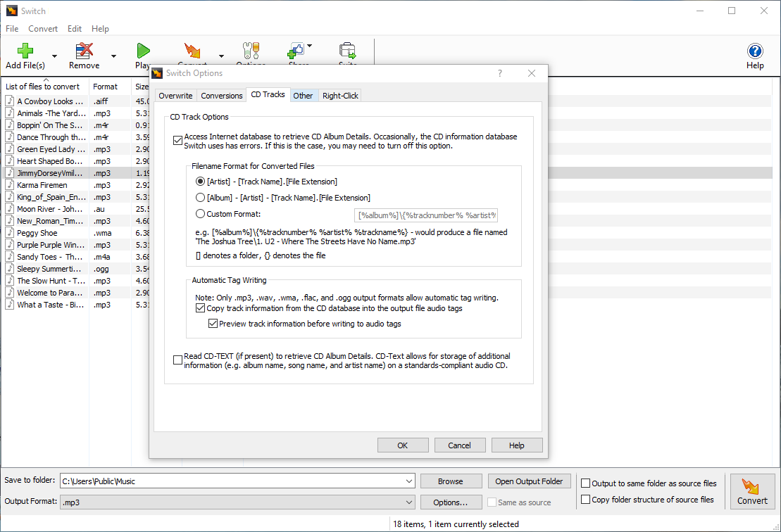This screenshot has height=532, width=781.
Task: Click the Convert toolbar icon
Action: click(192, 50)
